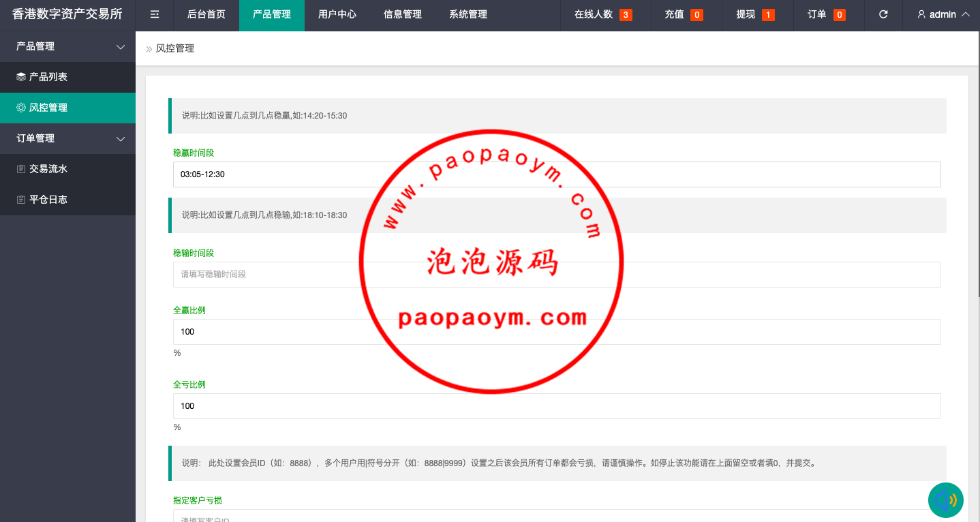Click the 全亏比例 label
This screenshot has height=522, width=980.
(x=189, y=385)
